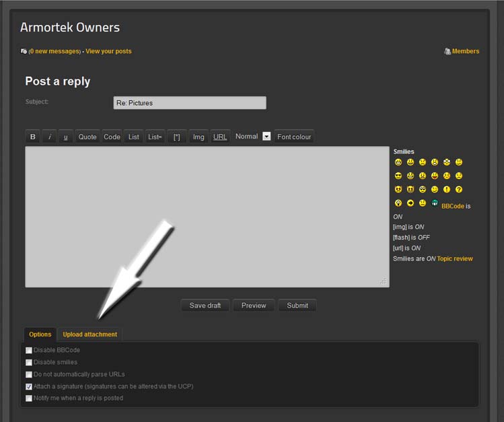Insert an unordered List tag
This screenshot has height=422, width=504.
coord(134,137)
